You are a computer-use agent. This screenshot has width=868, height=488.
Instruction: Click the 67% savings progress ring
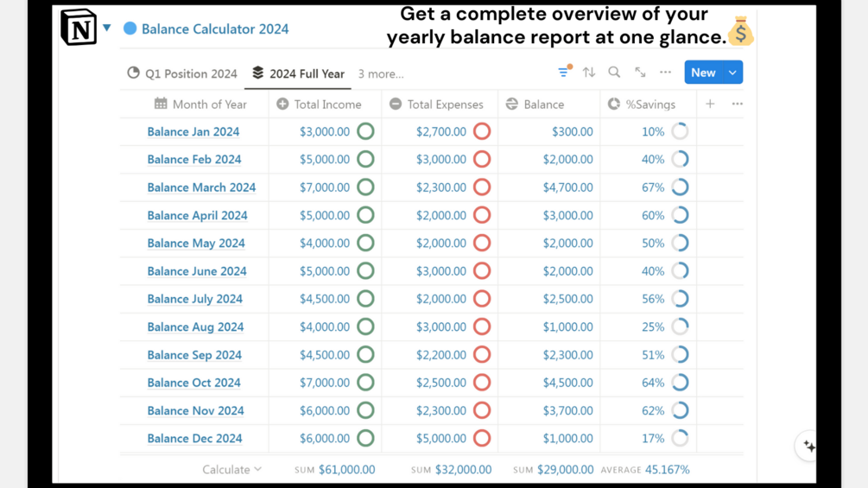click(x=681, y=187)
